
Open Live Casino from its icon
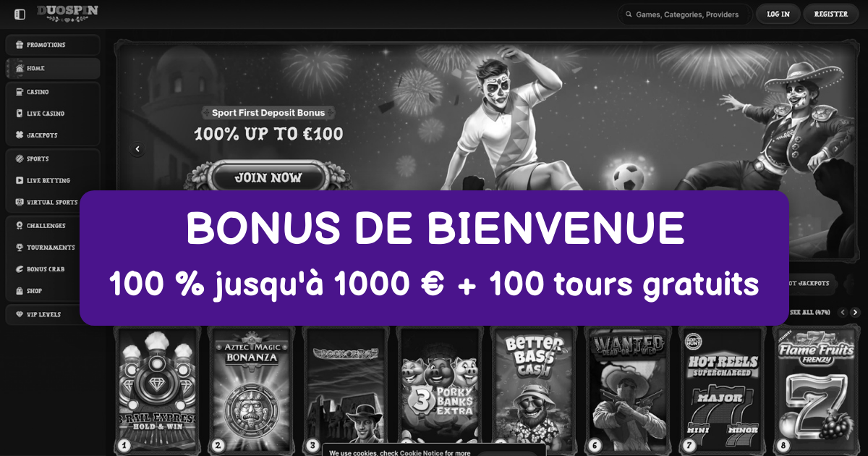19,114
